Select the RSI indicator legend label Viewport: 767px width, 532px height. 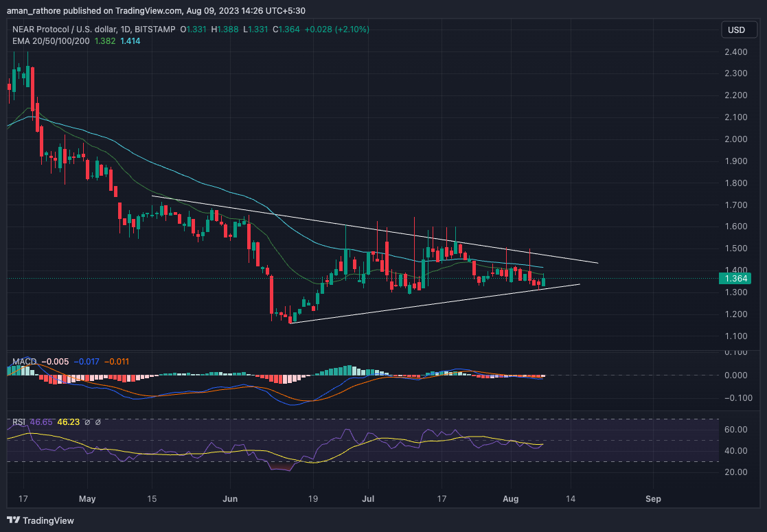[x=19, y=422]
